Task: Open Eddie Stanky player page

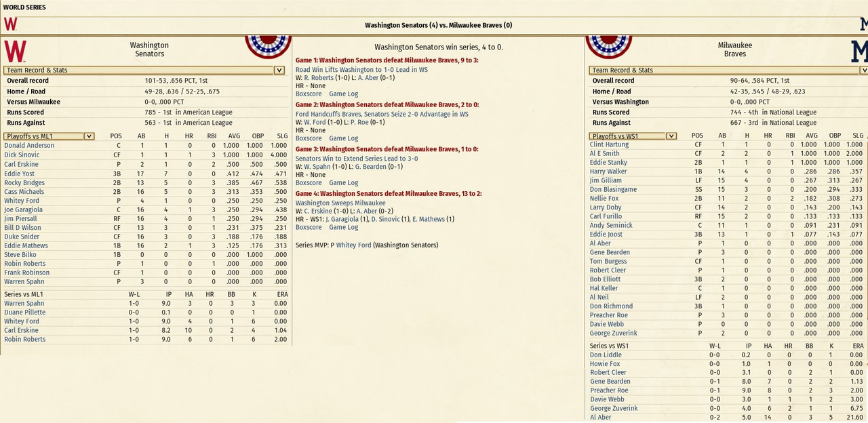Action: tap(608, 163)
